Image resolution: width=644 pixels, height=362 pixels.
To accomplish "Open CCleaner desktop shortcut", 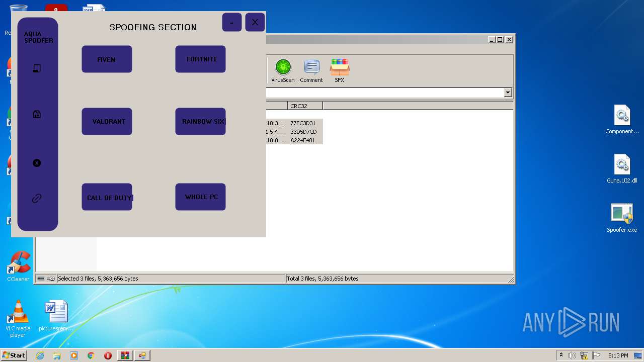I will (18, 266).
